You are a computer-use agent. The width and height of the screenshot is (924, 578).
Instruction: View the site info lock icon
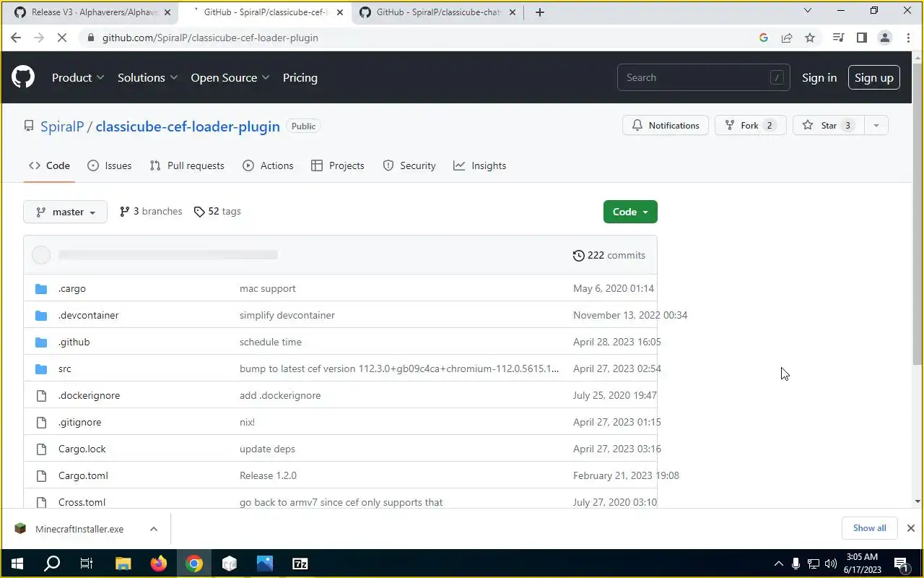pyautogui.click(x=91, y=38)
